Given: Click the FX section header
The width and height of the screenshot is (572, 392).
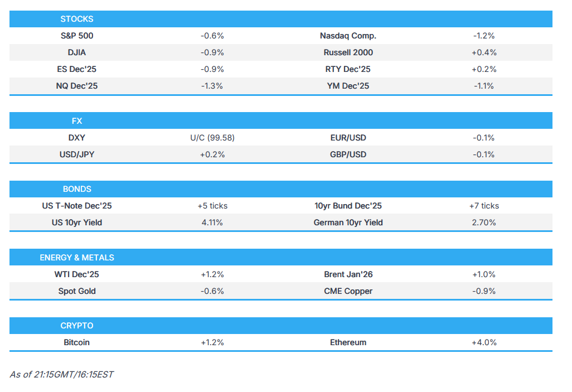Looking at the screenshot, I should coord(77,121).
